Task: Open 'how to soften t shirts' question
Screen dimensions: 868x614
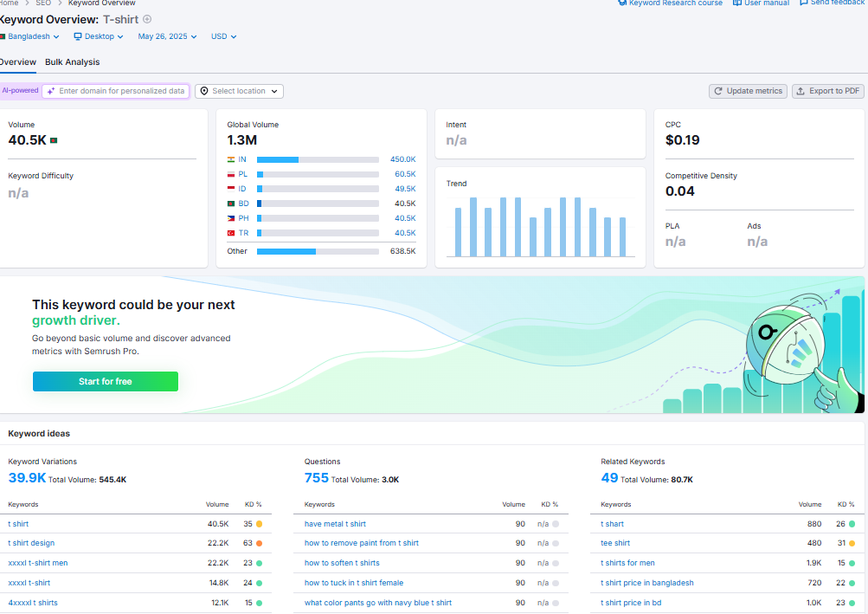Action: click(x=342, y=563)
